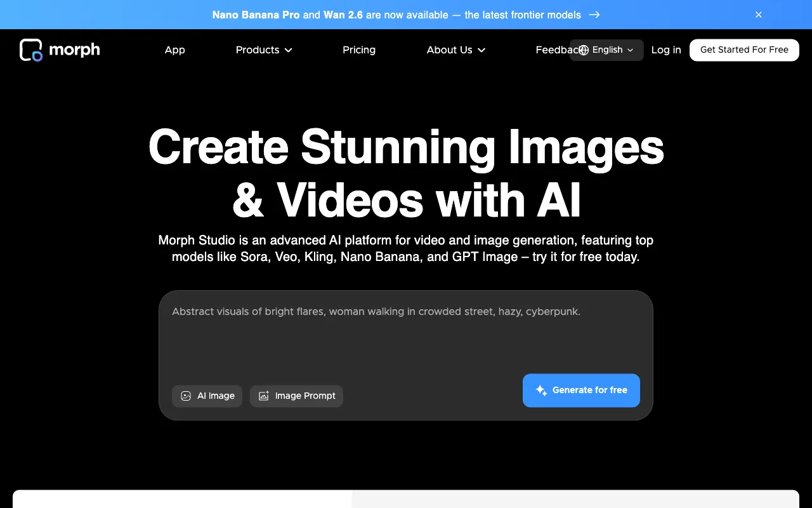This screenshot has width=812, height=508.
Task: Click the Nano Banana Pro announcement text
Action: [396, 15]
